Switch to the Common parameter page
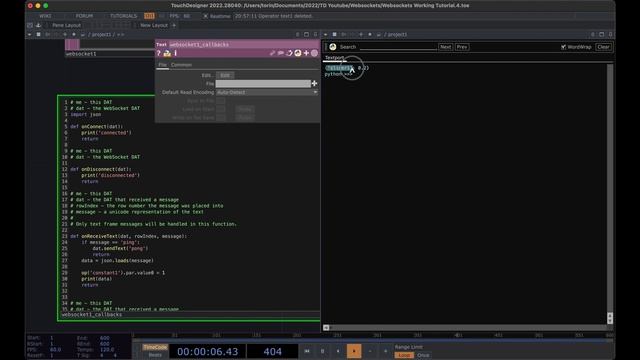The width and height of the screenshot is (640, 360). pos(181,65)
